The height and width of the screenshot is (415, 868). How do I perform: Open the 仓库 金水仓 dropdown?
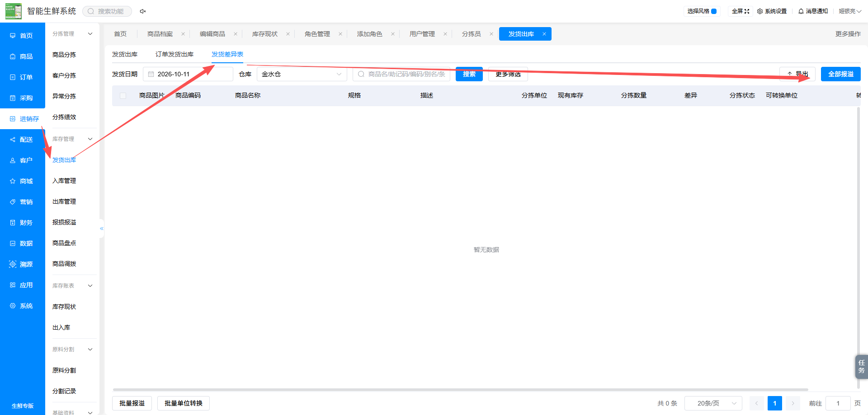302,74
